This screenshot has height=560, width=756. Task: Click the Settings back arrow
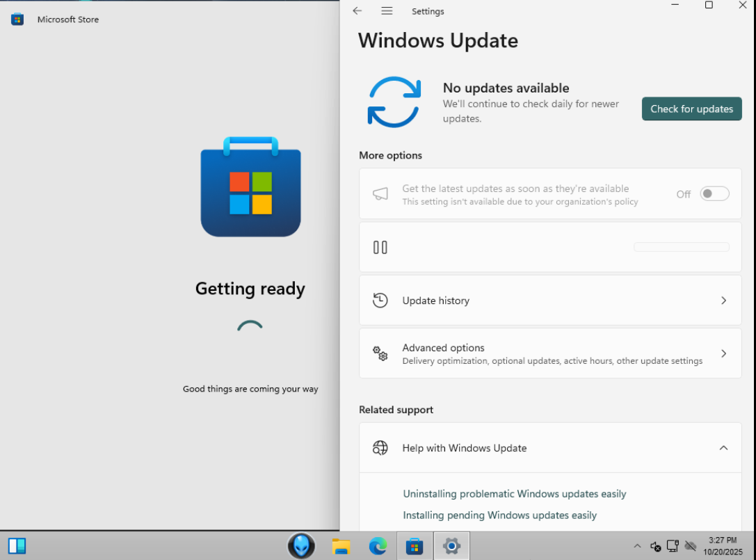(x=357, y=11)
